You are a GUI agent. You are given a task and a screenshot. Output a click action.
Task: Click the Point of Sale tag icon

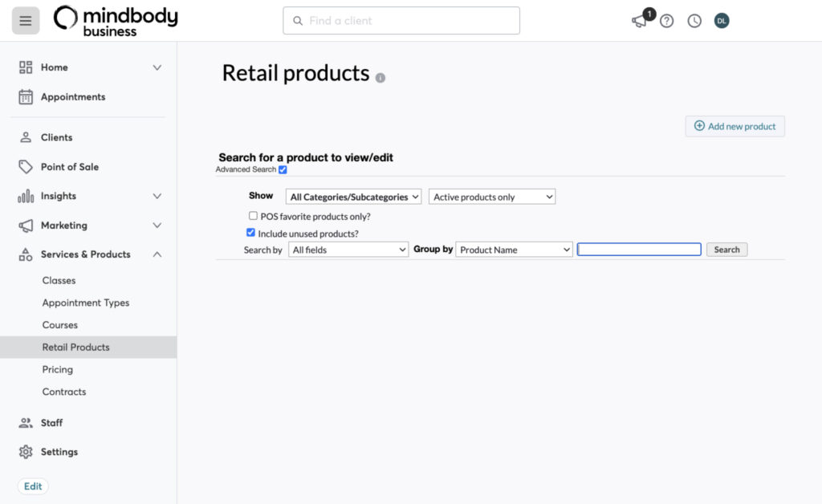point(26,167)
